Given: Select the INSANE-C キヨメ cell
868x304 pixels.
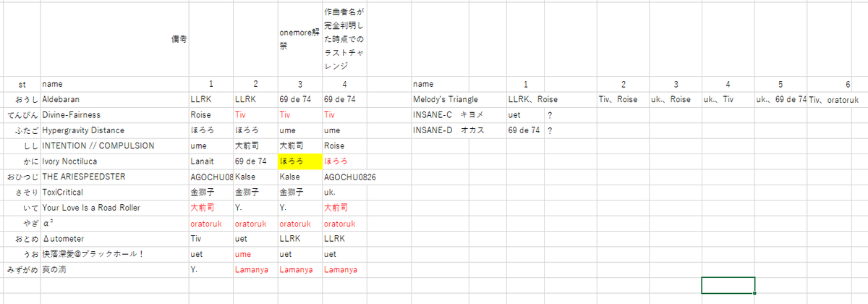Looking at the screenshot, I should pos(459,114).
